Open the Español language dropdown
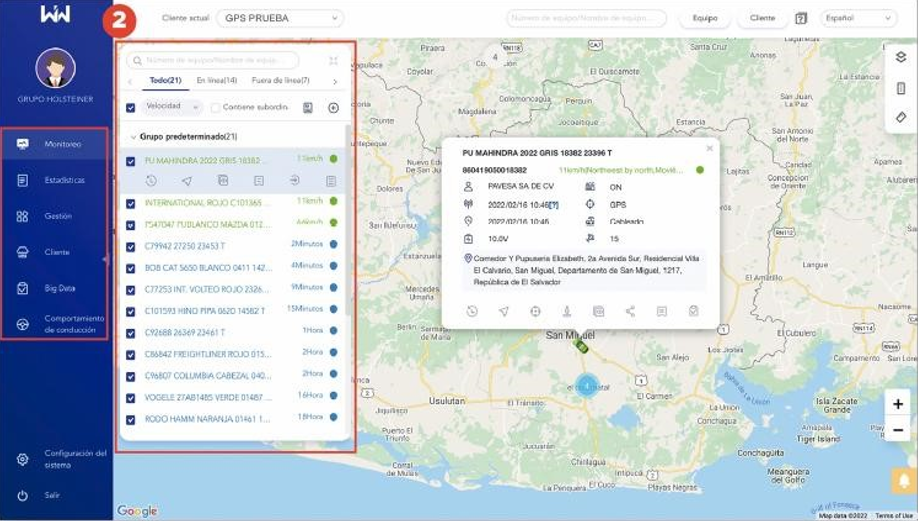 coord(858,18)
